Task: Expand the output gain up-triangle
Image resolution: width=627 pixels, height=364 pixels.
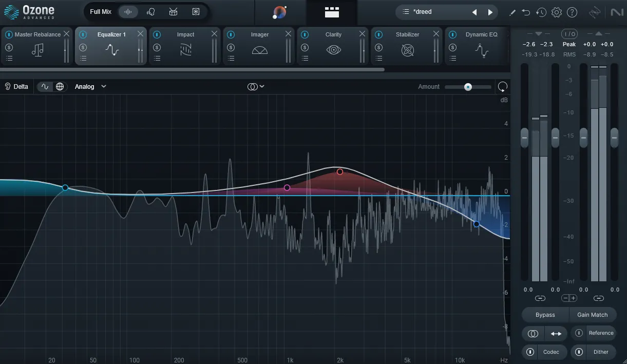Action: click(x=598, y=33)
